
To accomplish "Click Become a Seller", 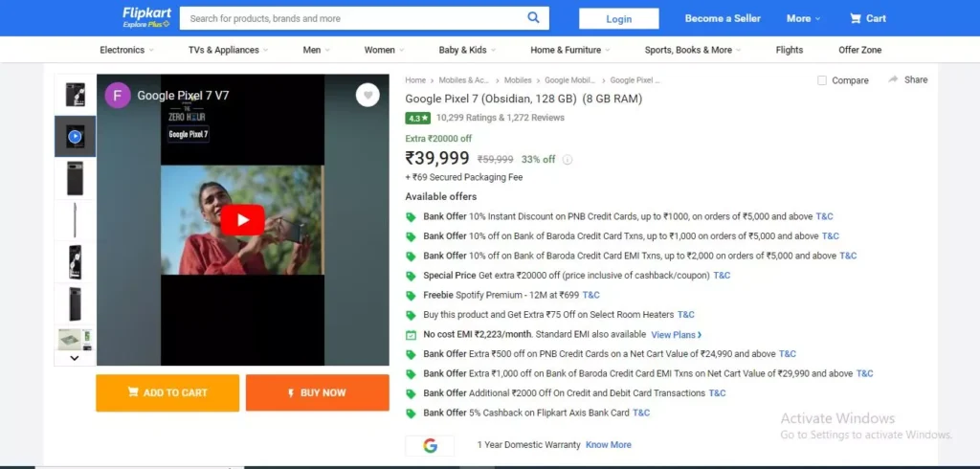I will click(x=723, y=18).
